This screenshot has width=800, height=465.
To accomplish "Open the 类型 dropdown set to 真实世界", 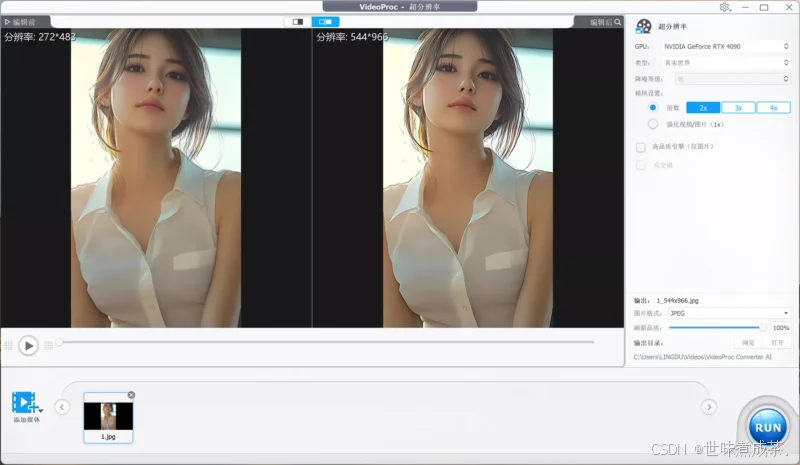I will click(726, 63).
